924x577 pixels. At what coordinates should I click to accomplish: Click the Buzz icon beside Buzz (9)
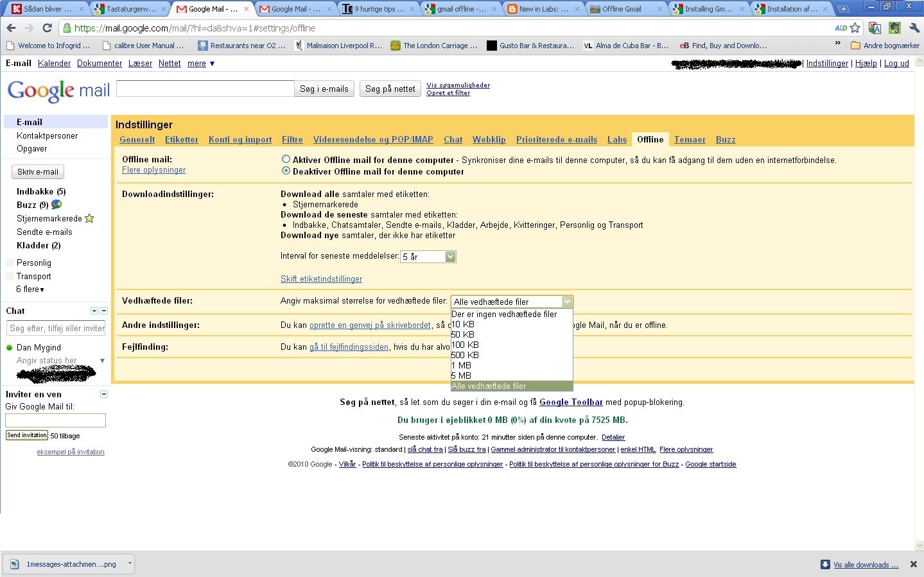point(57,205)
